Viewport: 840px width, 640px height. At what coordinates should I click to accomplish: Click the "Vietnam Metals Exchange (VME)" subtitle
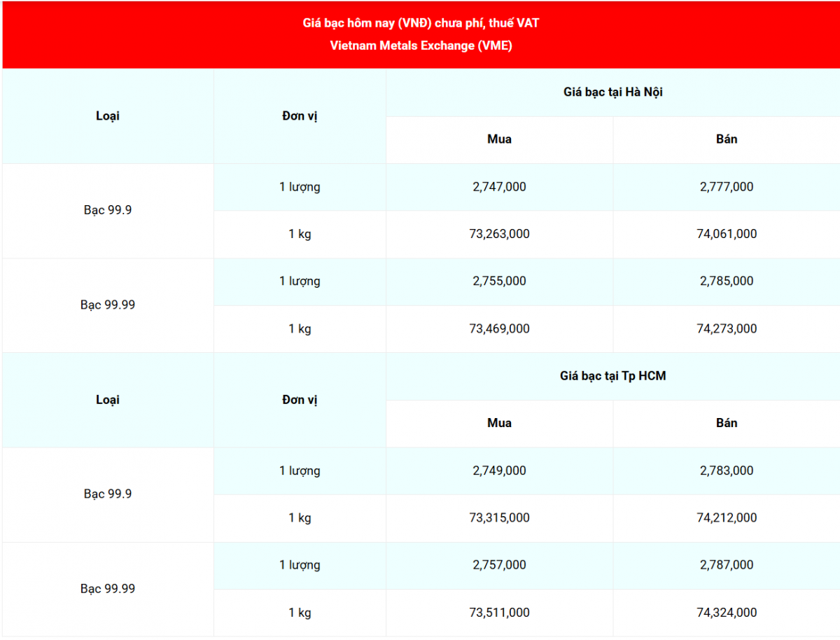[421, 46]
